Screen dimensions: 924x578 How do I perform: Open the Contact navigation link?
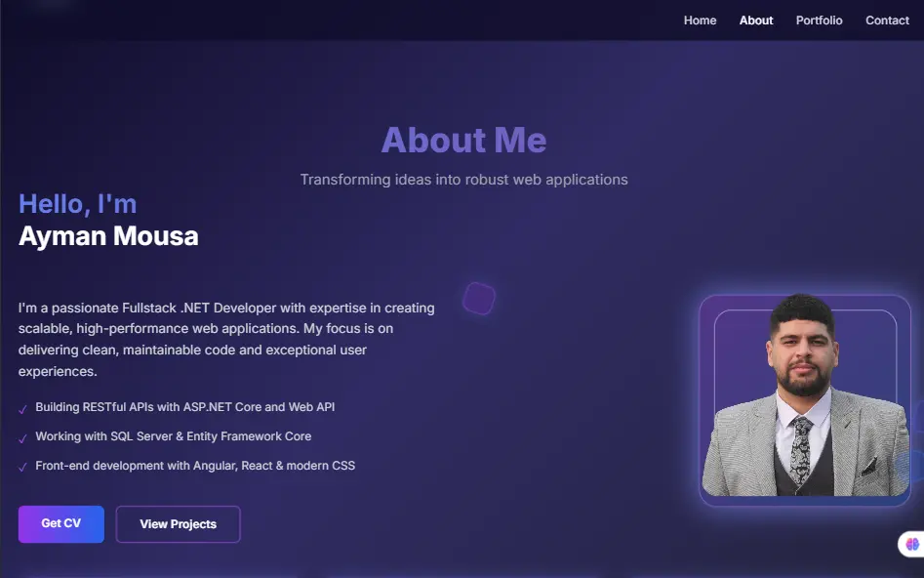[x=887, y=21]
